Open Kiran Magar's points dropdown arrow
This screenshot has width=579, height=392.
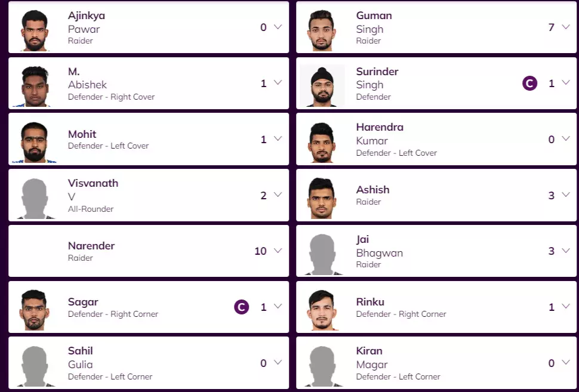(x=566, y=363)
